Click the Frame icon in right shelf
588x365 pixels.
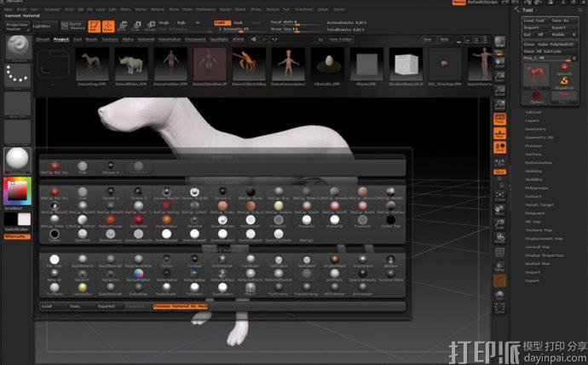tap(499, 196)
